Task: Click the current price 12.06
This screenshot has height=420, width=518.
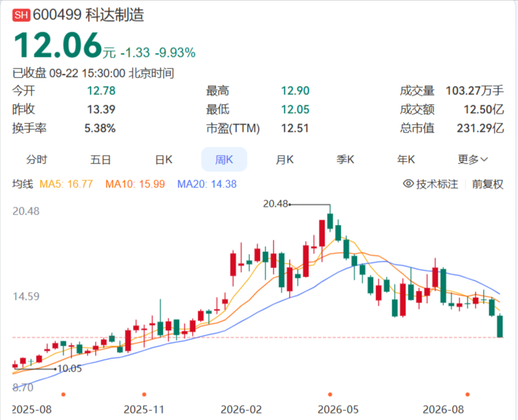Action: pos(58,46)
